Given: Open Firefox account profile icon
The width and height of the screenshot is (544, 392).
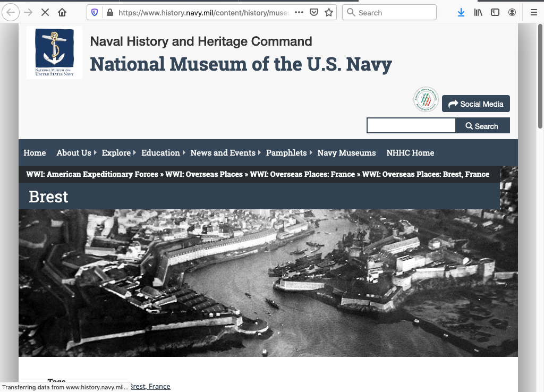Looking at the screenshot, I should tap(512, 12).
